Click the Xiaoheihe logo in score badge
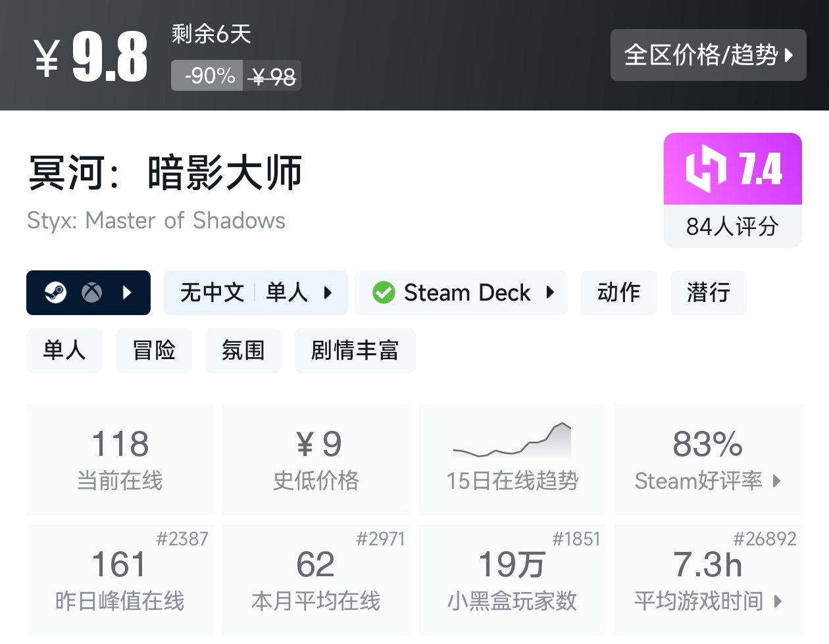 pyautogui.click(x=705, y=170)
